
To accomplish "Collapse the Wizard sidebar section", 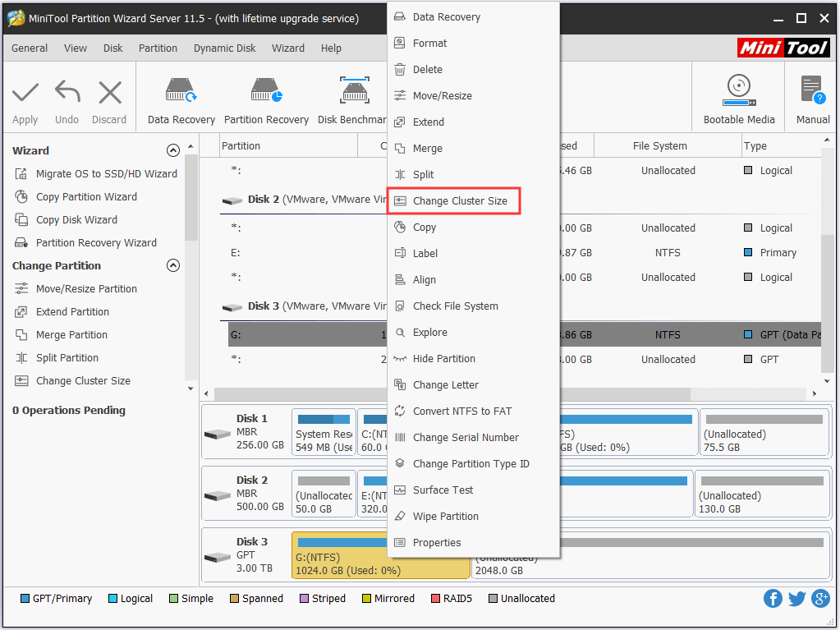I will [x=173, y=150].
